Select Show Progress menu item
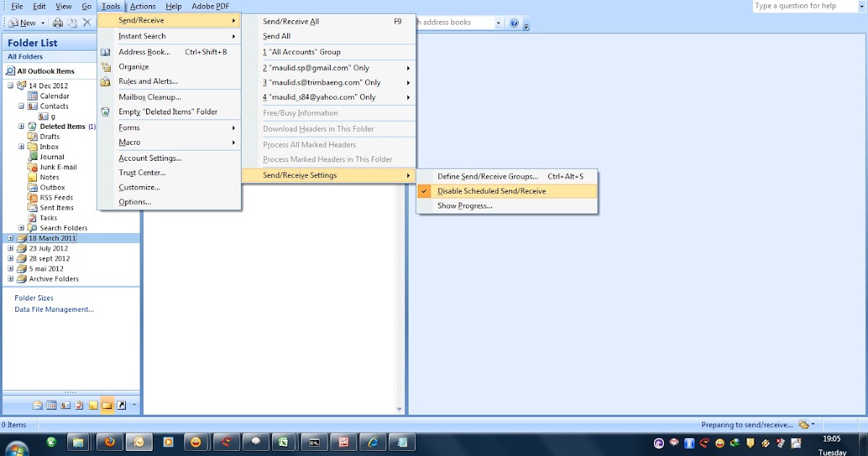 pos(507,206)
